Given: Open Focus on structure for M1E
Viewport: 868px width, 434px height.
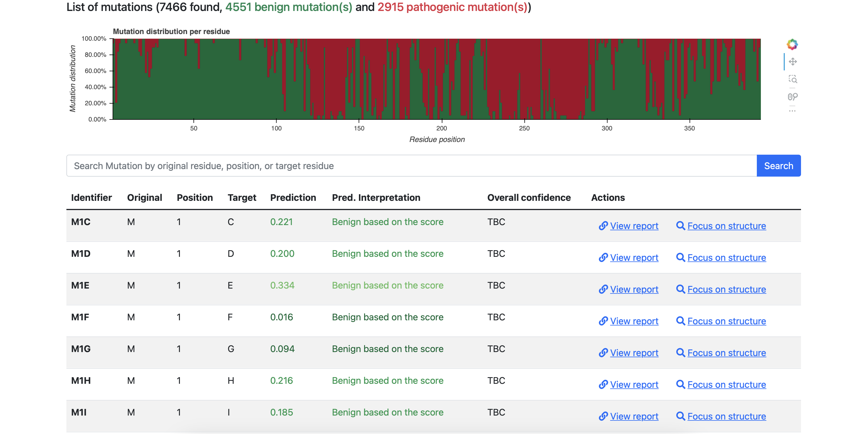Looking at the screenshot, I should click(x=727, y=289).
